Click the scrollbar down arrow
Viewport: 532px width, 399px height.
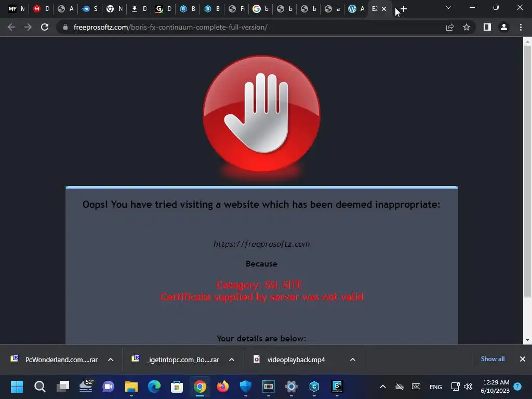(527, 340)
